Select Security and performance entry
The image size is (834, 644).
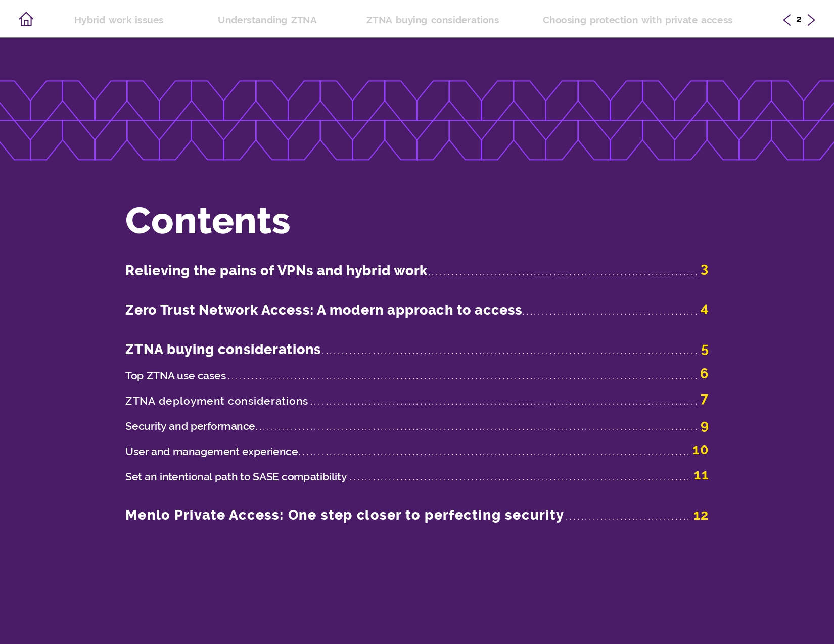coord(190,426)
